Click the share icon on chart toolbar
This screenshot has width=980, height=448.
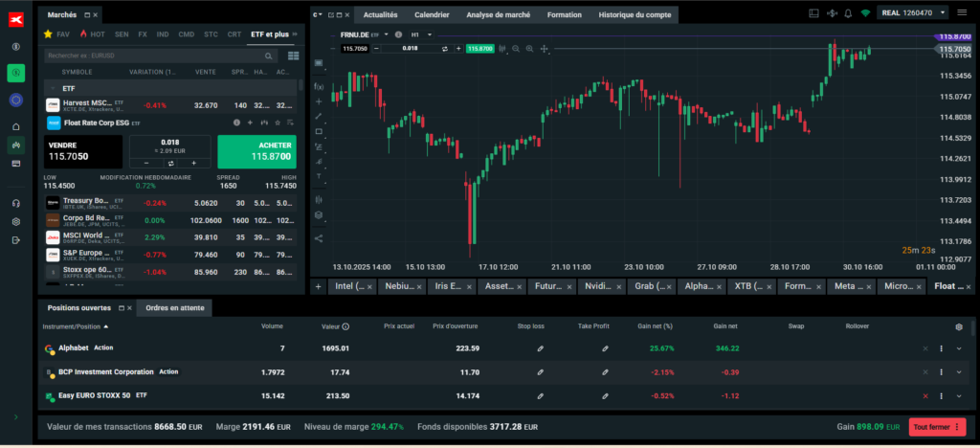click(x=319, y=238)
